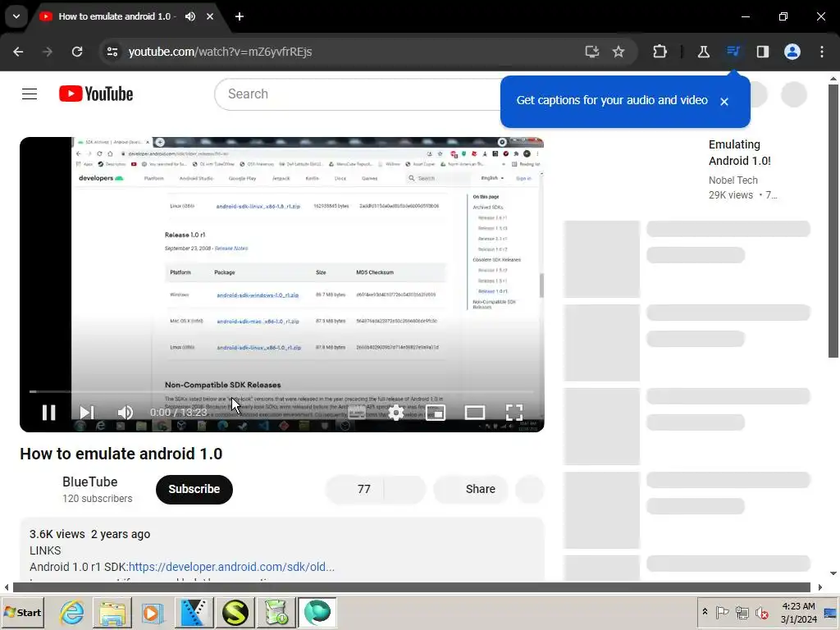Viewport: 840px width, 630px height.
Task: Open the muted volume tray icon
Action: tap(761, 612)
